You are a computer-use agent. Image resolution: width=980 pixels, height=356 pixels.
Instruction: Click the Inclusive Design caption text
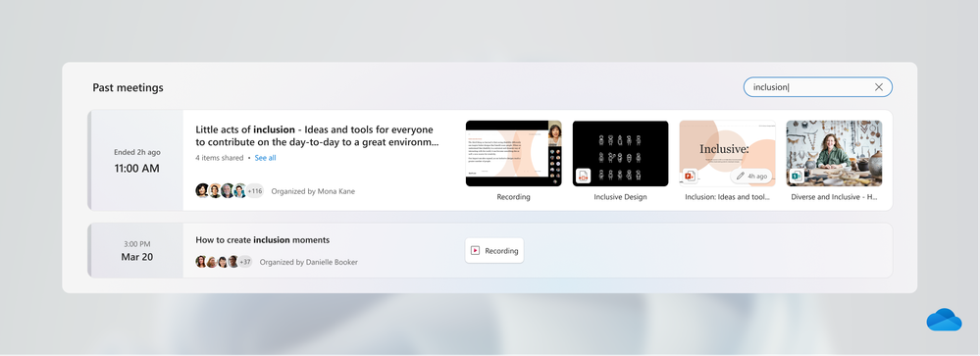(x=621, y=197)
